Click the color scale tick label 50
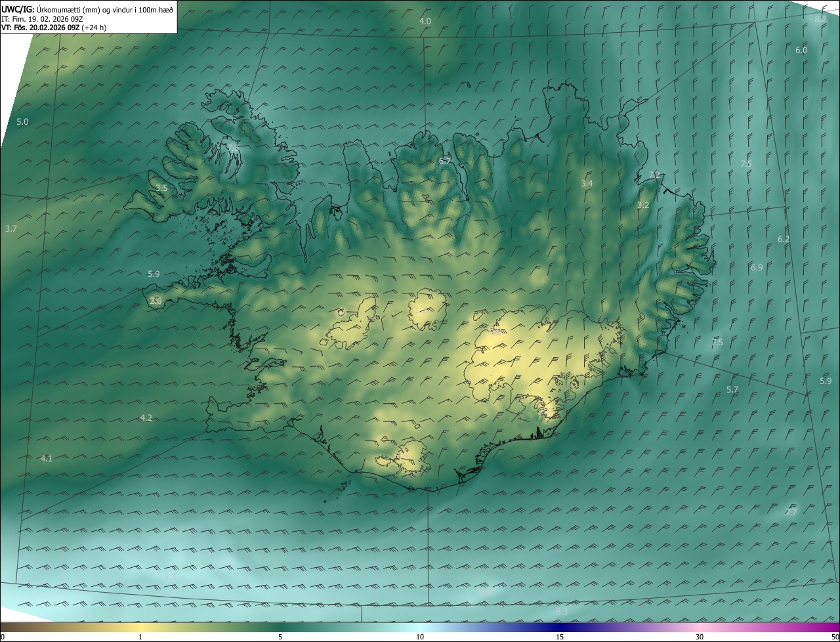The height and width of the screenshot is (642, 840). coord(835,637)
